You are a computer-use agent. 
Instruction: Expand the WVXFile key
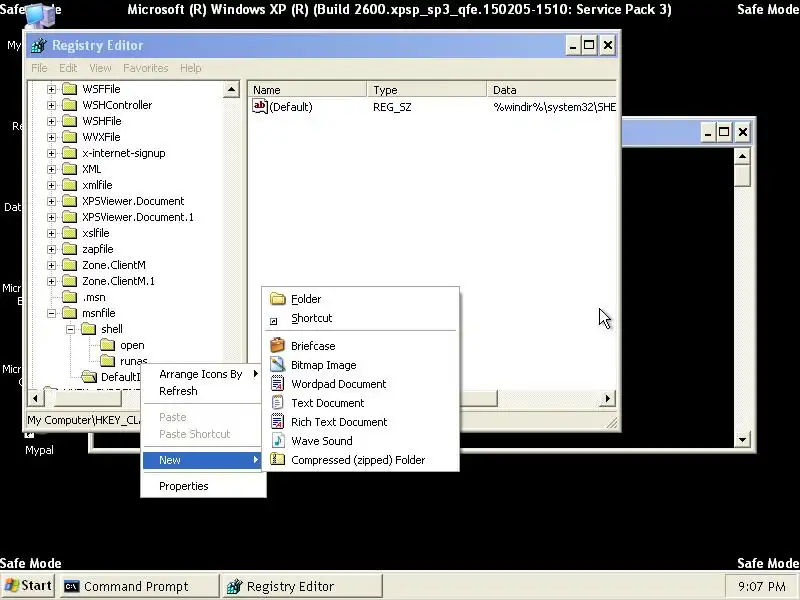52,137
